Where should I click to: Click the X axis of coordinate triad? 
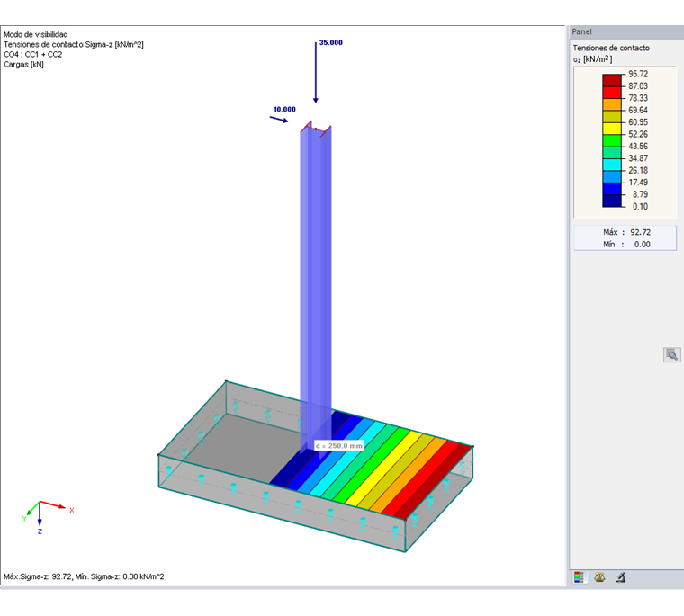coord(53,505)
